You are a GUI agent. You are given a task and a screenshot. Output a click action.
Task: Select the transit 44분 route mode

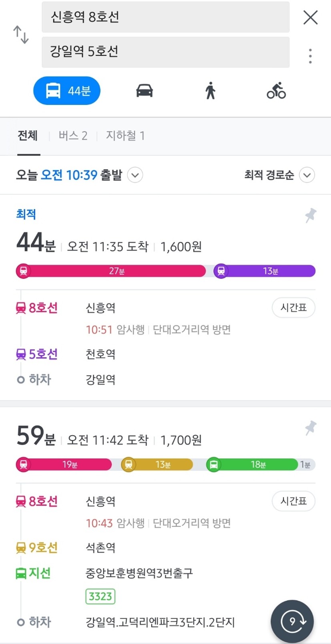click(67, 91)
